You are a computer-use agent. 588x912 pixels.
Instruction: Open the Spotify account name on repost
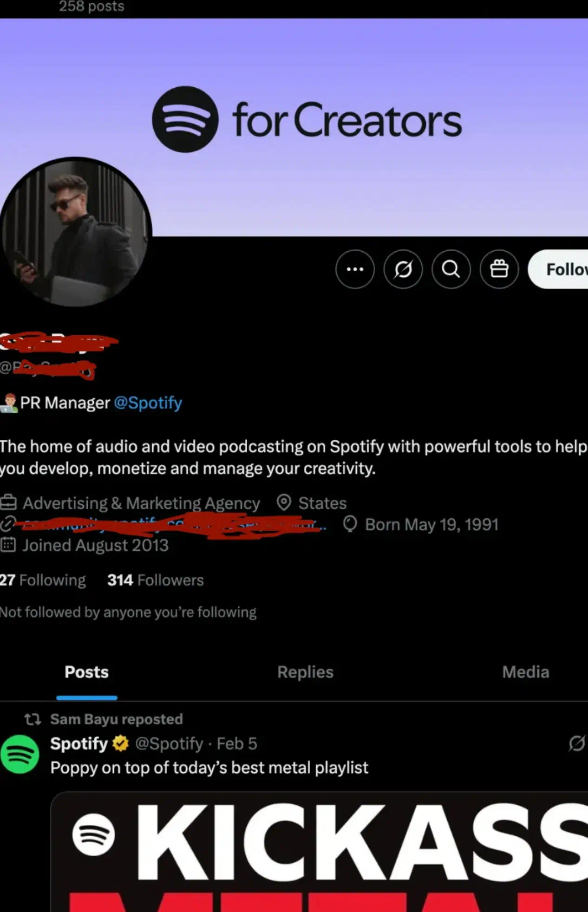tap(78, 743)
